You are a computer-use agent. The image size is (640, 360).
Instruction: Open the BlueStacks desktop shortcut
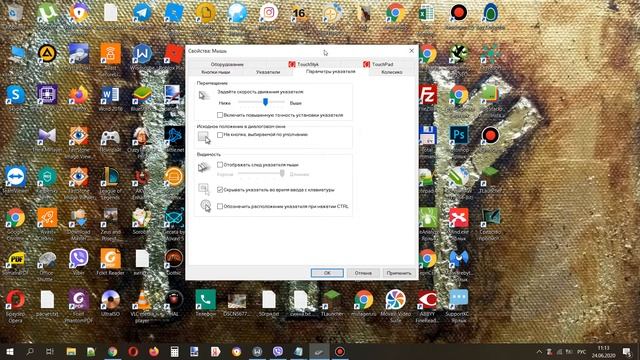[x=142, y=95]
